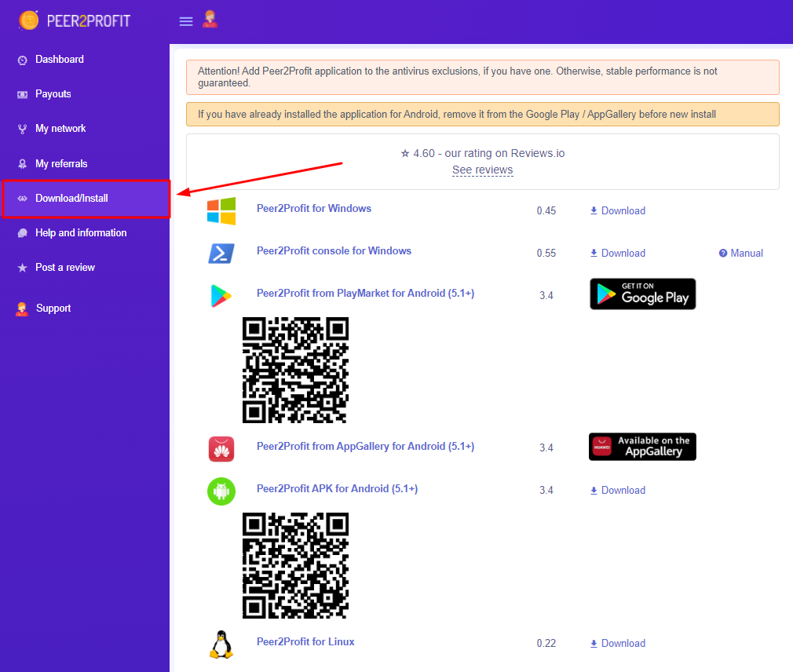Open Peer2Profit APK for Android link
The height and width of the screenshot is (672, 793).
pos(338,489)
